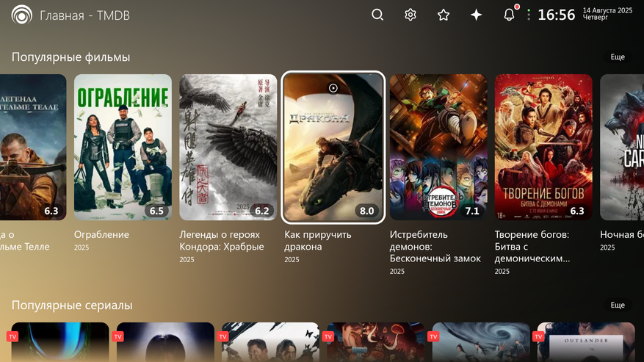This screenshot has height=362, width=644.
Task: Click the four-point sparkle icon
Action: click(x=476, y=15)
